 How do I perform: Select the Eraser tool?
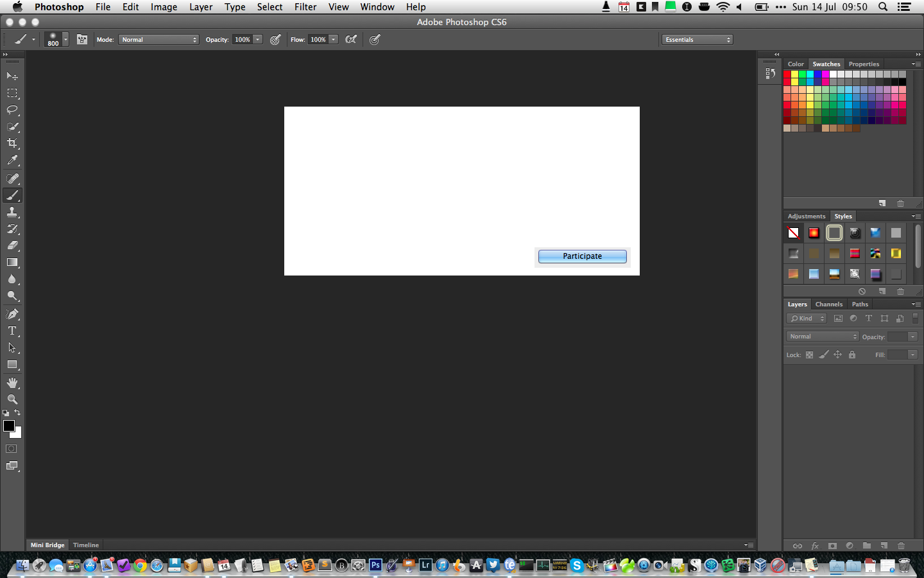point(12,245)
